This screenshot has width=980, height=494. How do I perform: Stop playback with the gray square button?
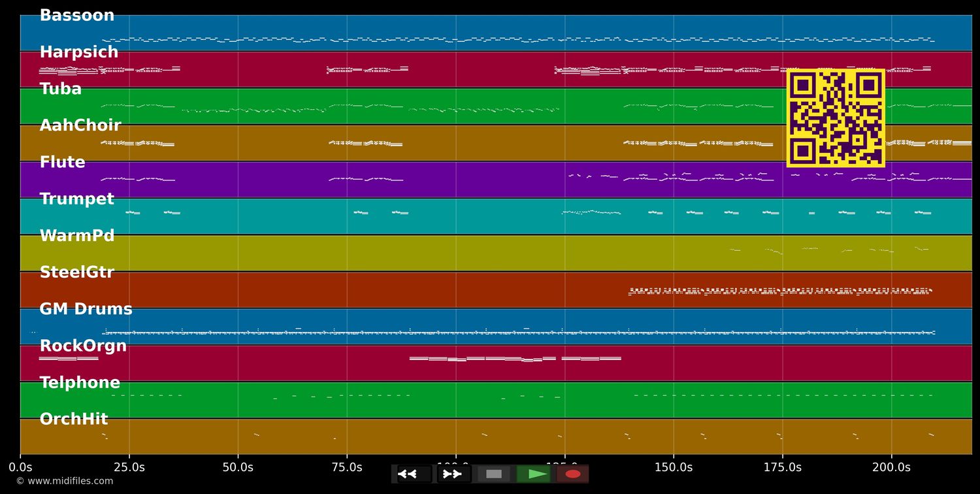494,474
